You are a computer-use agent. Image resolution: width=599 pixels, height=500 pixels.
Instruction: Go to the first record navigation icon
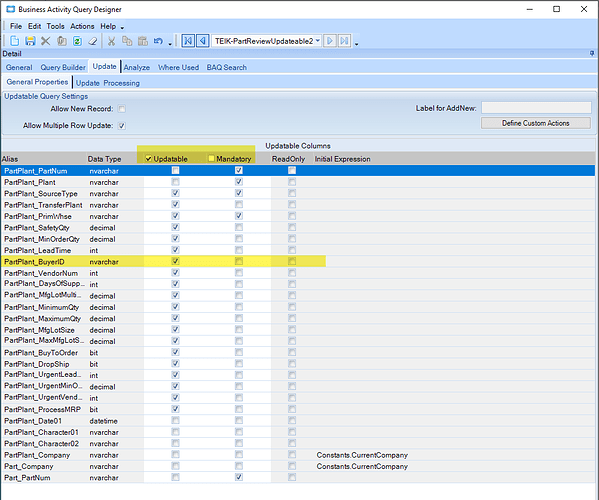pos(188,41)
